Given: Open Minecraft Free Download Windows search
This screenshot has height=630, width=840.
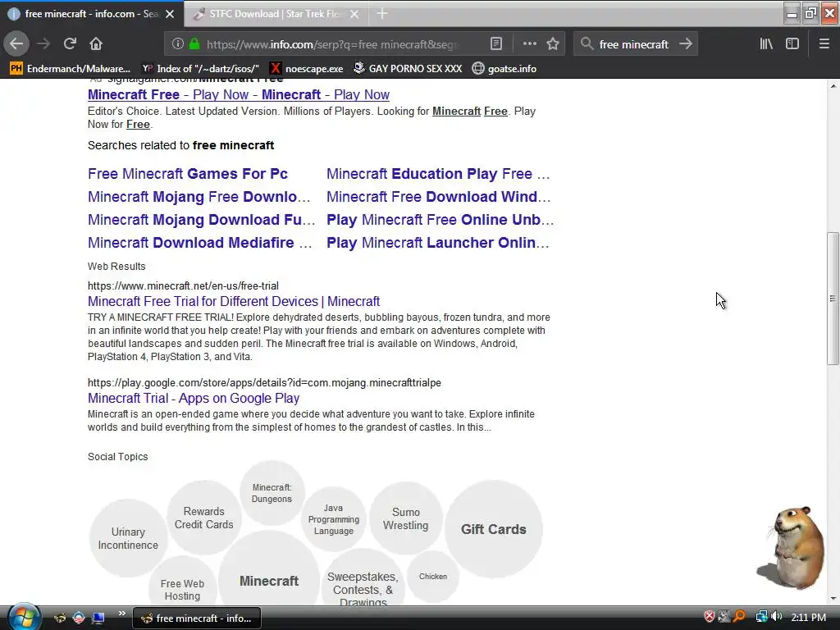Looking at the screenshot, I should click(439, 197).
